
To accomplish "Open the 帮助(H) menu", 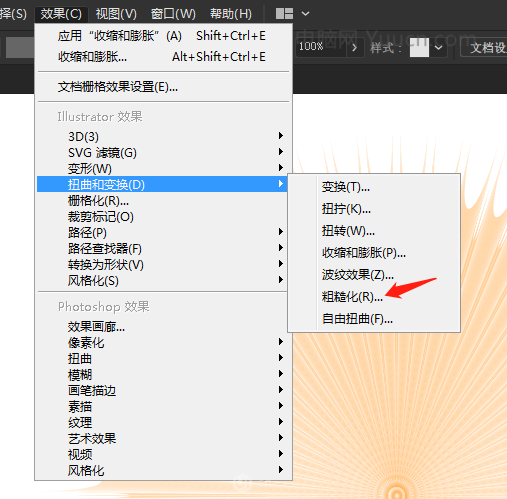I will coord(231,14).
